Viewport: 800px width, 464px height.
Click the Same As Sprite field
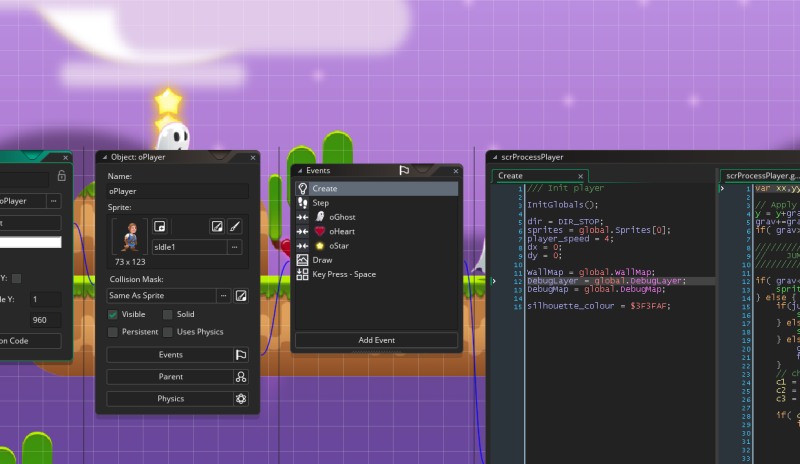[x=161, y=296]
